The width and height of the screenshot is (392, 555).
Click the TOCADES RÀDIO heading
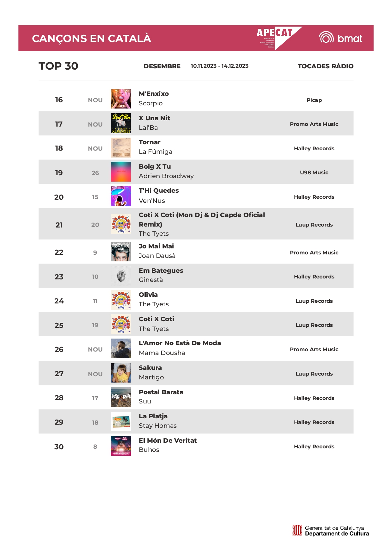pos(325,66)
